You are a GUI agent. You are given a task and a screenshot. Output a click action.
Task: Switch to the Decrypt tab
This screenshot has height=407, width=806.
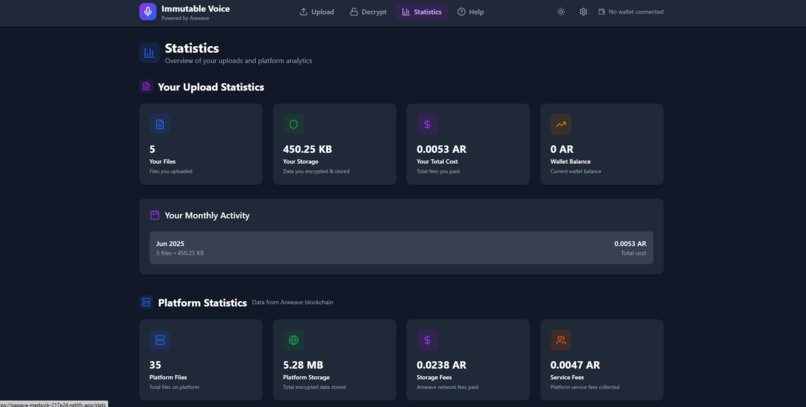point(368,12)
